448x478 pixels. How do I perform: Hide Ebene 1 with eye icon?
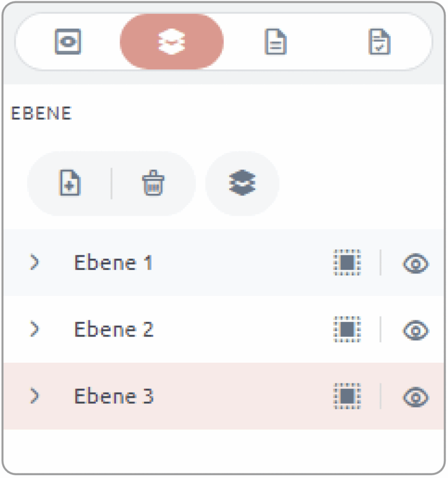pyautogui.click(x=416, y=263)
